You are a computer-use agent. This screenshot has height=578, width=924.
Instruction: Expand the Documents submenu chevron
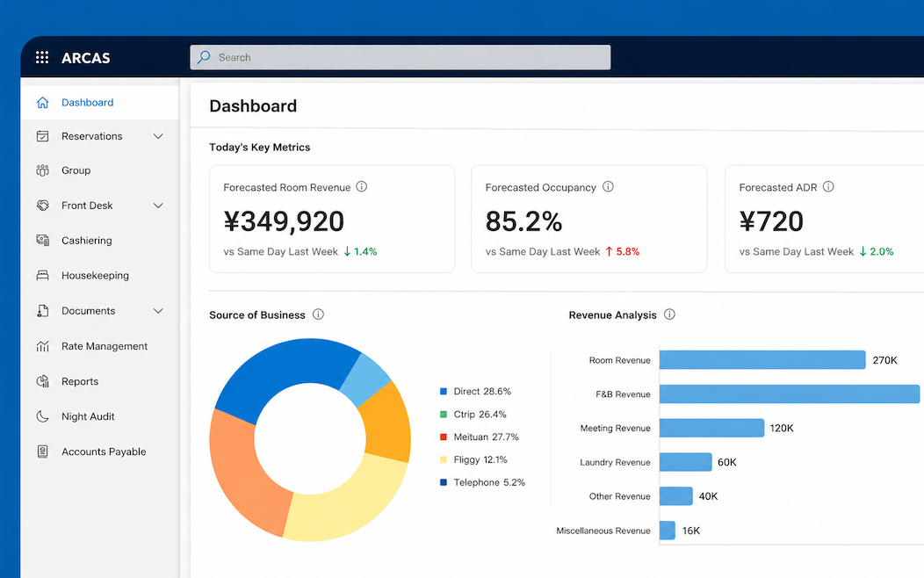158,310
